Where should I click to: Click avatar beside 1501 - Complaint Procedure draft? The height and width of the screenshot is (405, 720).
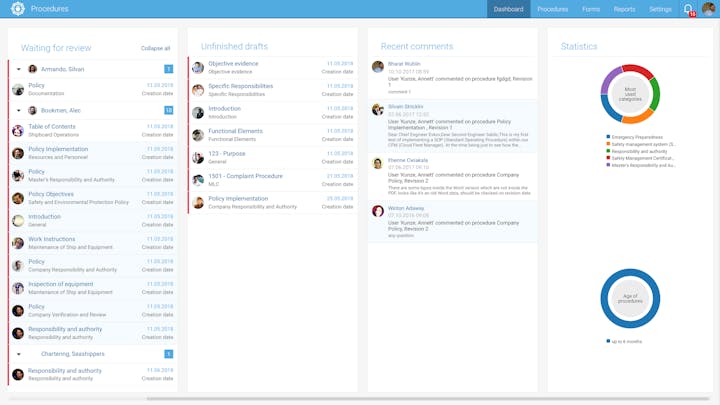tap(198, 180)
